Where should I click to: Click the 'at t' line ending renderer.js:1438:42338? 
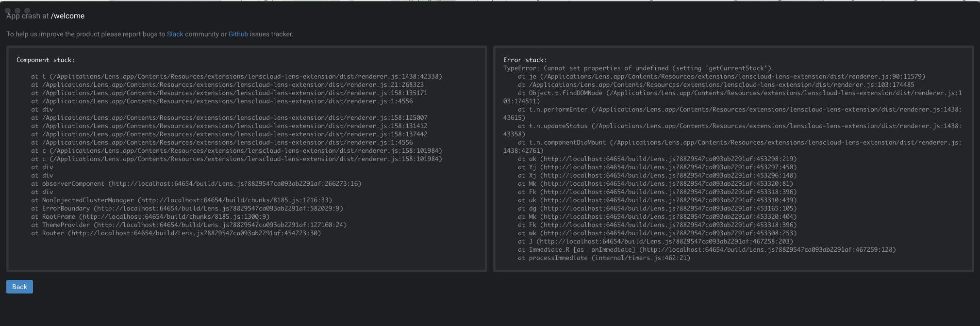(x=237, y=77)
